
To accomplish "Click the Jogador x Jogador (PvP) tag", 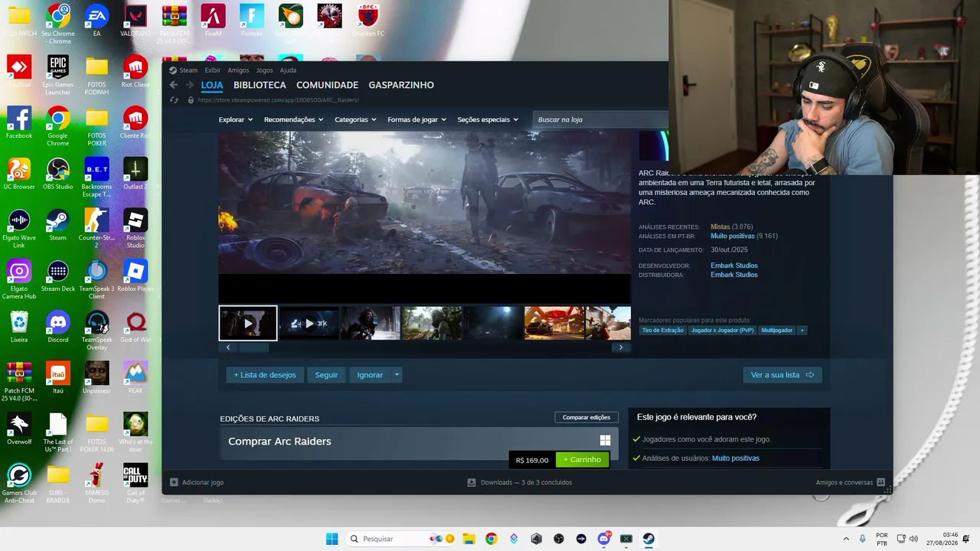I will click(722, 331).
